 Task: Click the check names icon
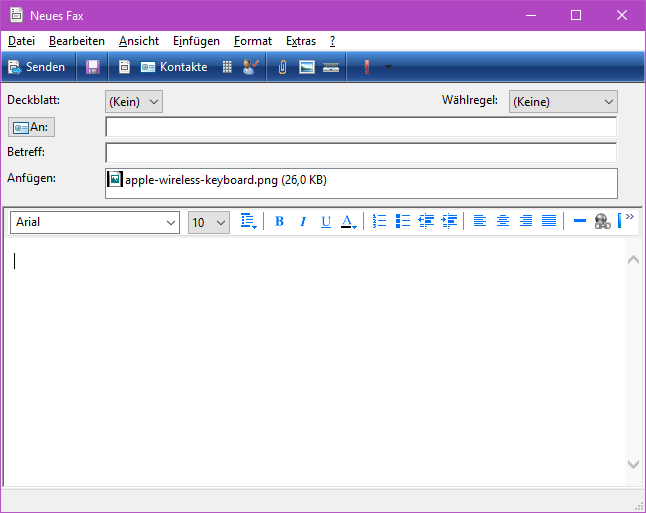click(x=251, y=67)
